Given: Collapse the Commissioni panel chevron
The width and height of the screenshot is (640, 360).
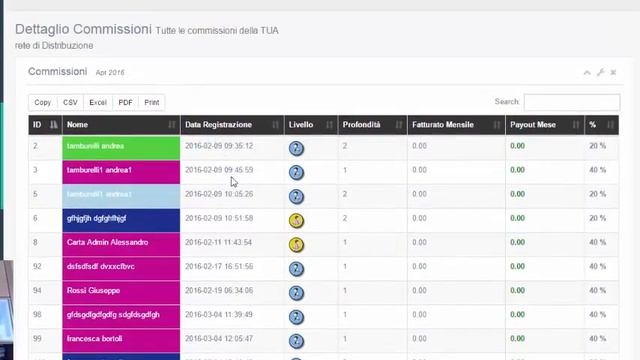Looking at the screenshot, I should tap(587, 73).
